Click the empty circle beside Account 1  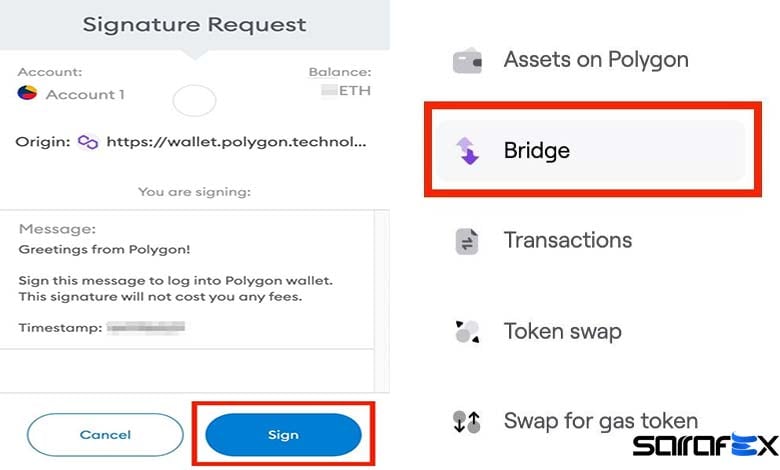[x=194, y=100]
